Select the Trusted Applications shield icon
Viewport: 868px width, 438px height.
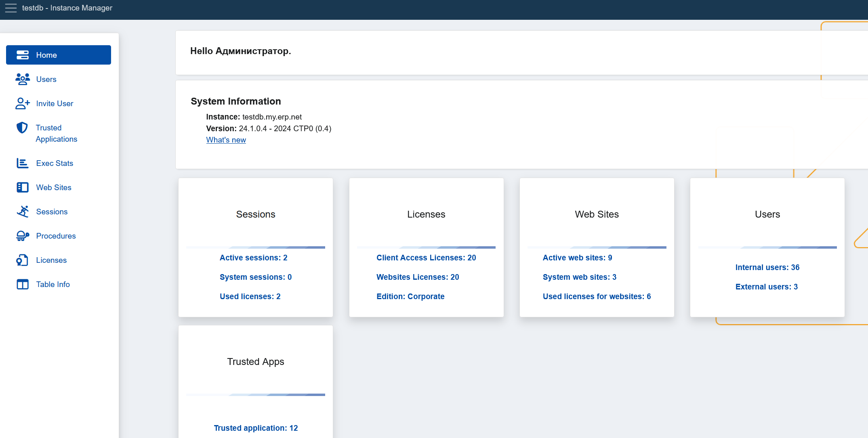pyautogui.click(x=23, y=128)
